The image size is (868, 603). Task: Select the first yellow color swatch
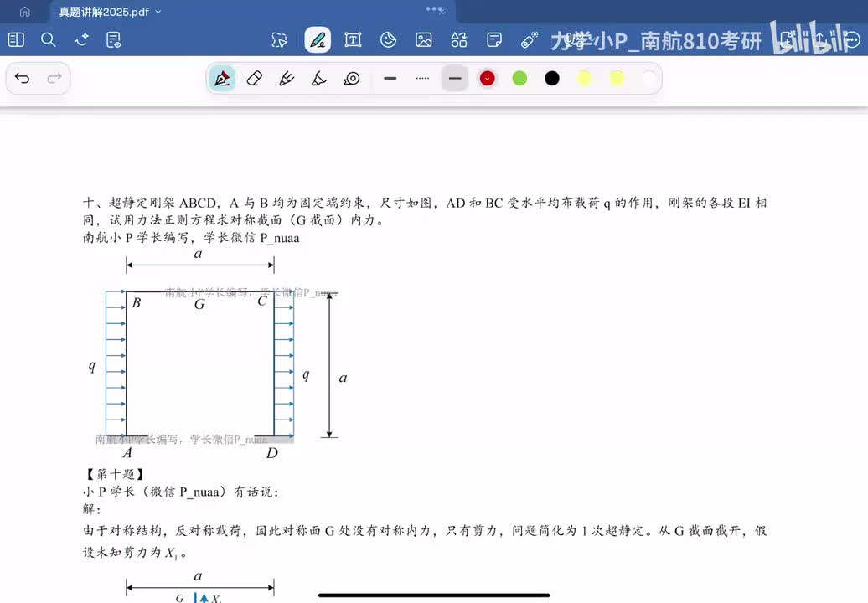tap(585, 79)
